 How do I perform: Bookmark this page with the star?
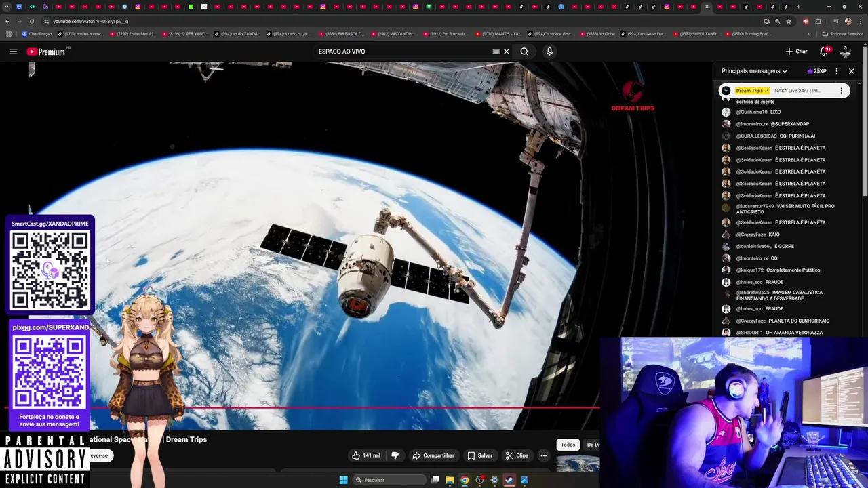click(789, 21)
